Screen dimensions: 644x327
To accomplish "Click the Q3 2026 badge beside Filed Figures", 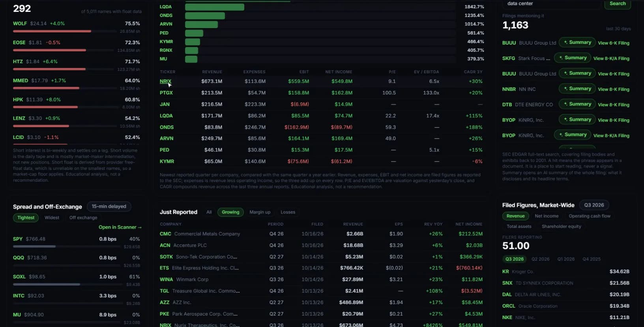I will (594, 205).
